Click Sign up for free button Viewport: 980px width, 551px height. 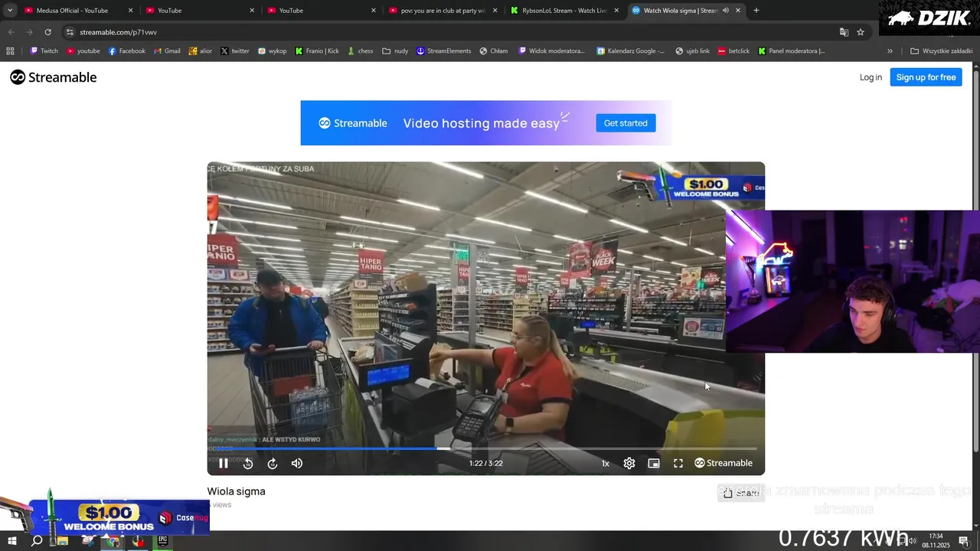click(926, 77)
